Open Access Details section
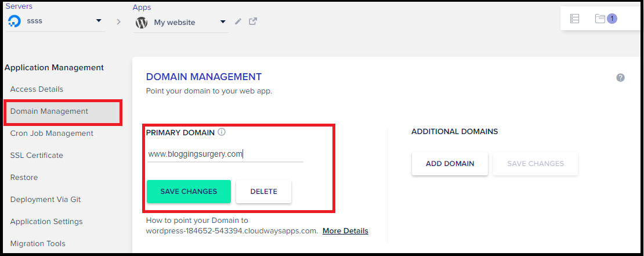Viewport: 644px width, 256px height. [37, 89]
